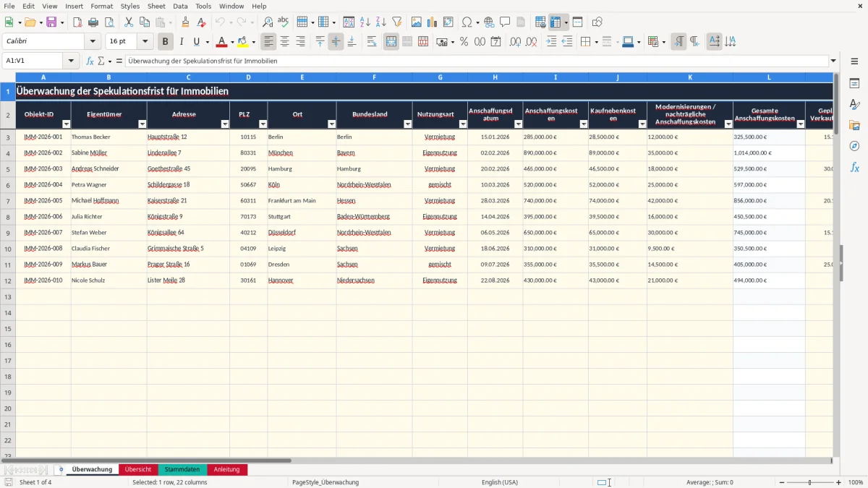Click the Open folder icon
This screenshot has width=868, height=488.
(x=29, y=22)
